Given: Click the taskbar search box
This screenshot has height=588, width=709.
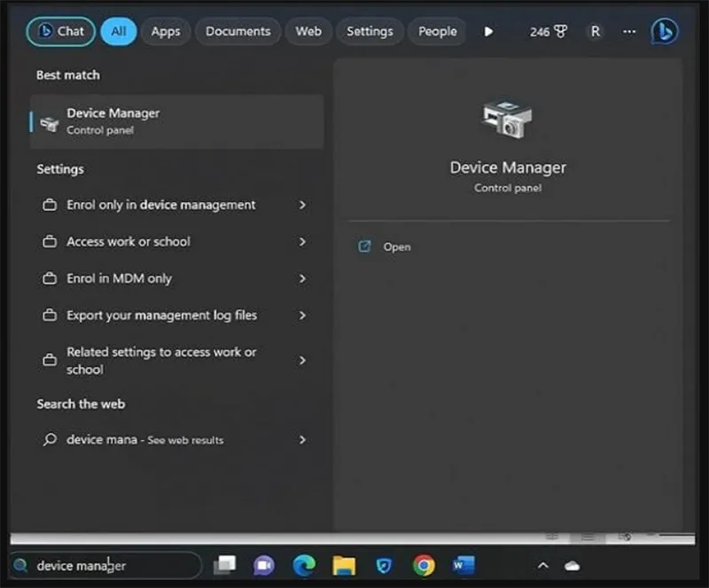Looking at the screenshot, I should pyautogui.click(x=106, y=565).
